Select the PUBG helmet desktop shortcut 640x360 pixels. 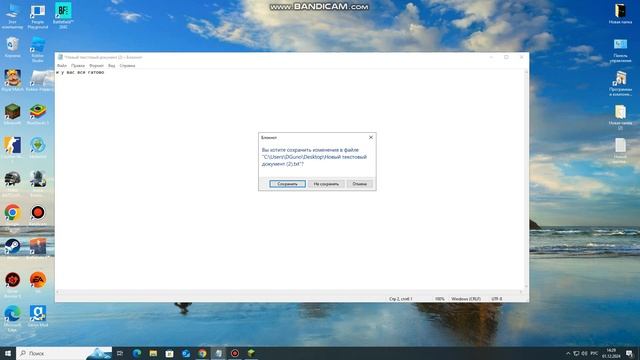[12, 182]
